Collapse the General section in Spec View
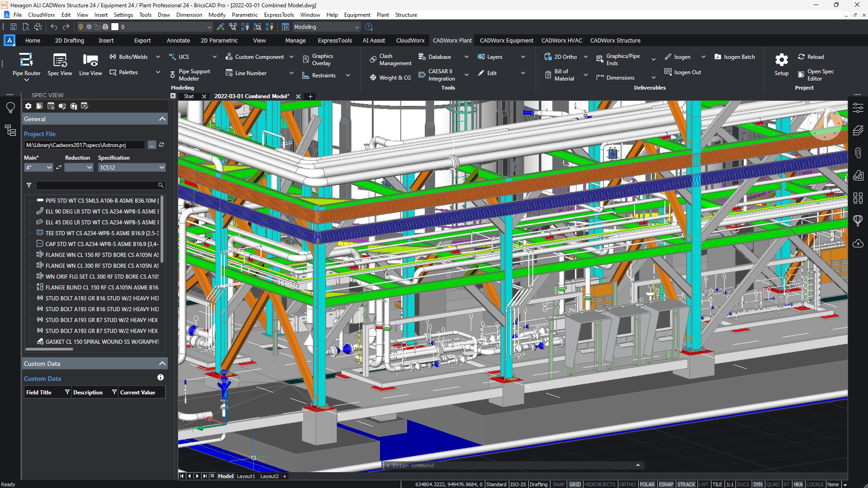This screenshot has height=488, width=868. pos(161,118)
